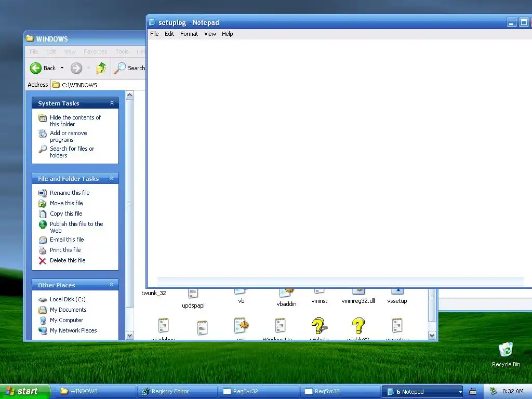
Task: Select the winhlp32 question-mark icon
Action: (x=358, y=326)
